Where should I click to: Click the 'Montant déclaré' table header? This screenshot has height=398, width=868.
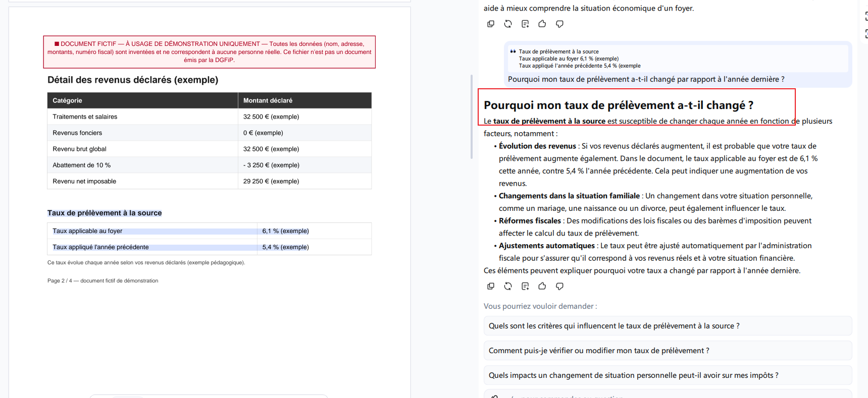coord(304,100)
